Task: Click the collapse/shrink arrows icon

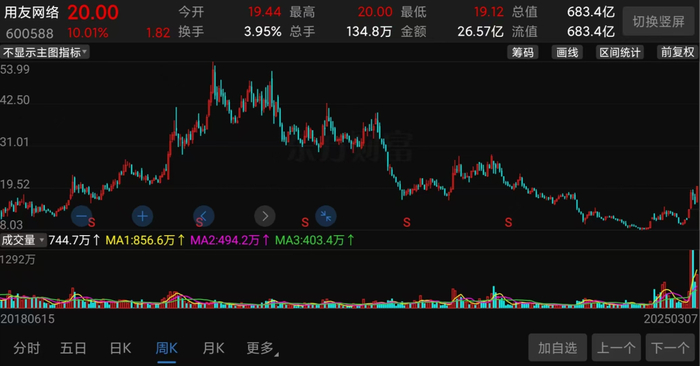Action: pos(325,216)
